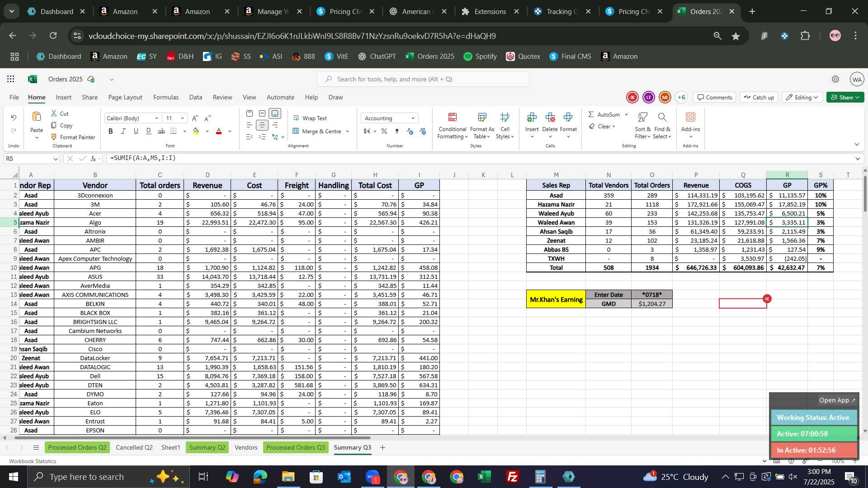Screen dimensions: 868x488
Task: Click the search for tools input box
Action: 423,79
